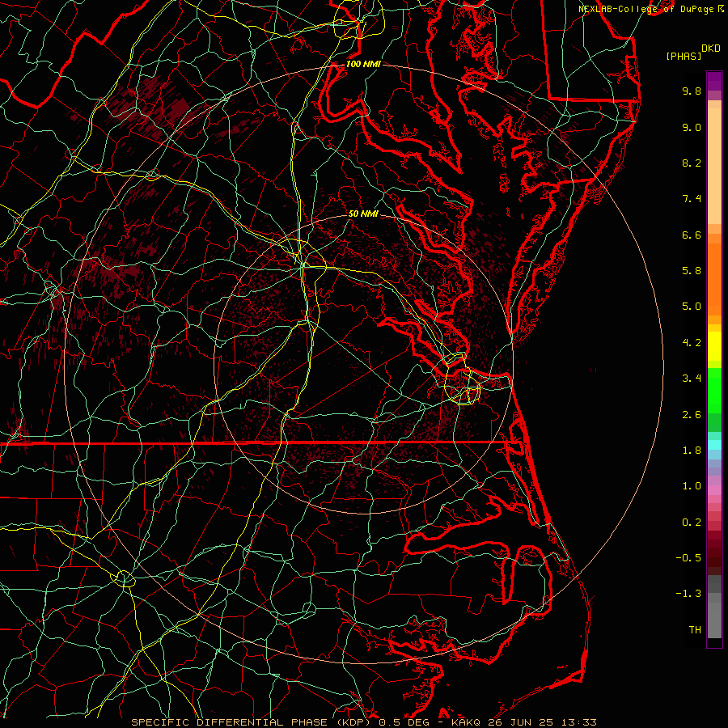This screenshot has height=728, width=728.
Task: Click the purple segment at the color bar top
Action: [714, 81]
